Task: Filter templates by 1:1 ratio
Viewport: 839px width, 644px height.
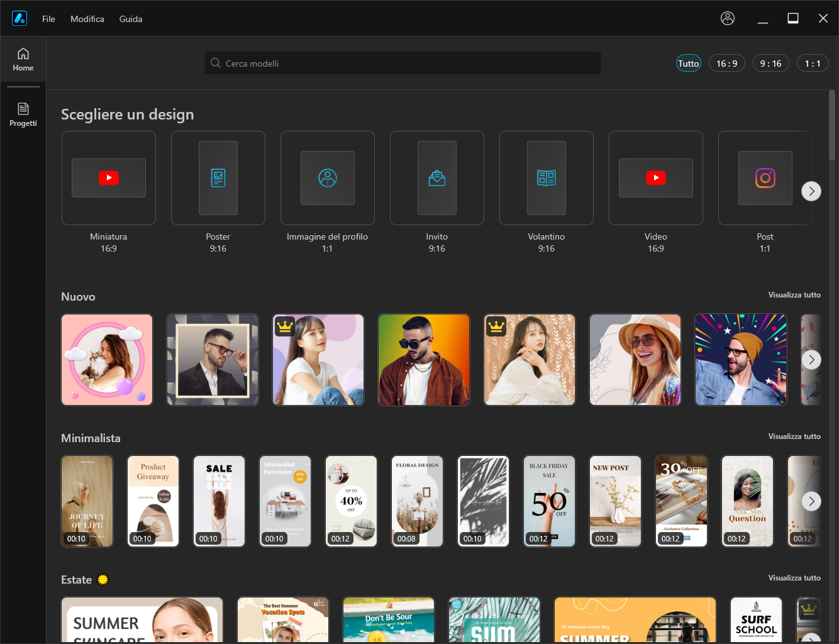Action: click(813, 63)
